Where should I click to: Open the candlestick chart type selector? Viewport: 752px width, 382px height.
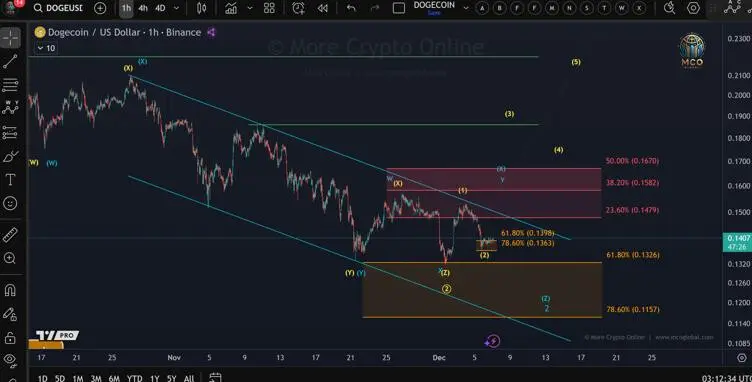coord(201,8)
